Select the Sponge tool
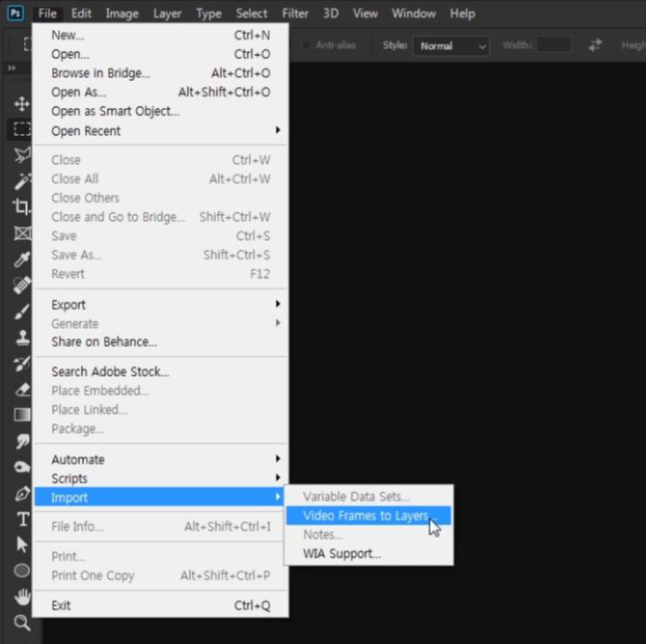The width and height of the screenshot is (646, 644). (x=22, y=468)
